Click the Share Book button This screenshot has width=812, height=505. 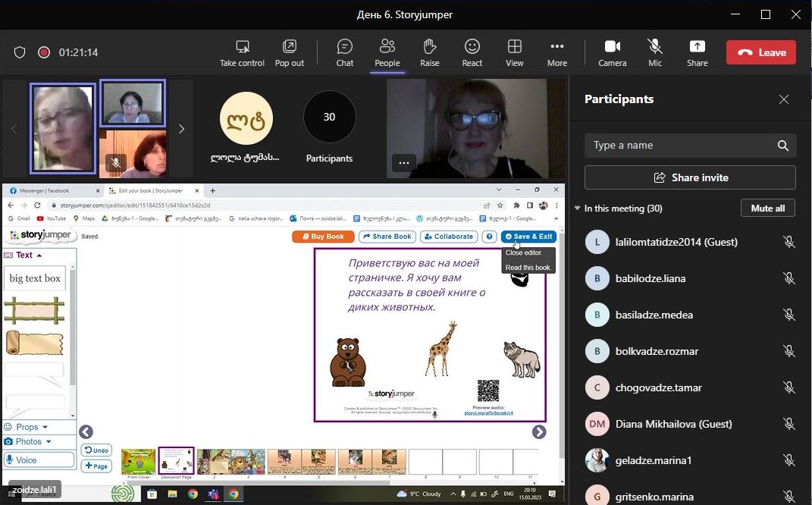(x=387, y=237)
